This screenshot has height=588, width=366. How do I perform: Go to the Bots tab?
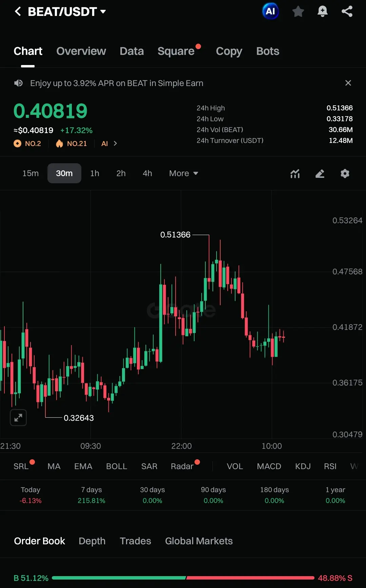[268, 51]
